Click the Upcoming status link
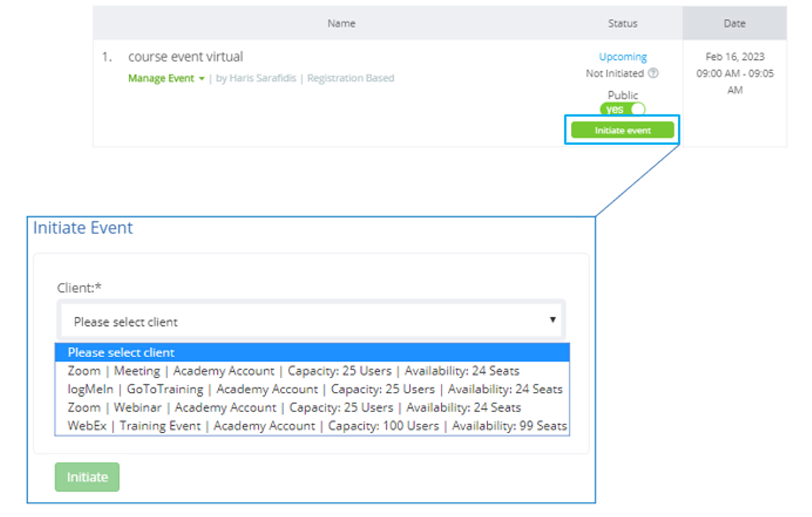 tap(623, 57)
